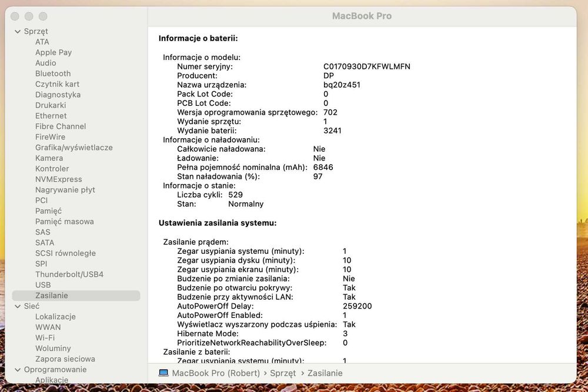Click charge state value 97

318,176
